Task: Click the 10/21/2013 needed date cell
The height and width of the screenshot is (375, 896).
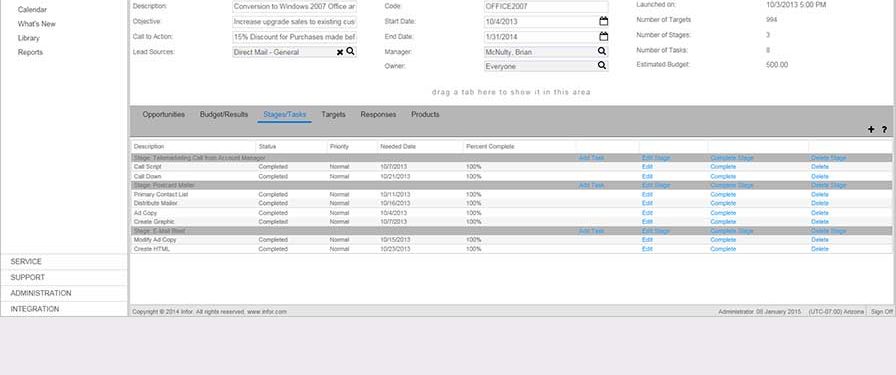Action: [x=395, y=177]
